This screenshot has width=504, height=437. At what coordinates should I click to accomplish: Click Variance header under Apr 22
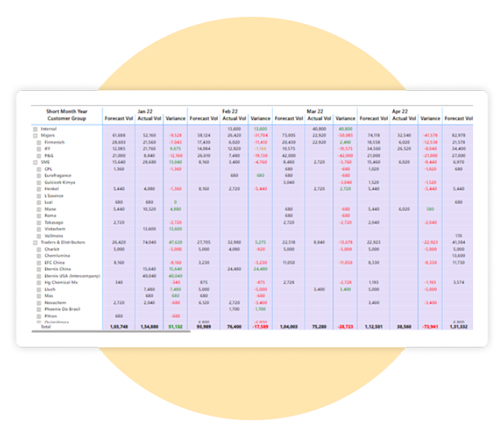[x=430, y=118]
